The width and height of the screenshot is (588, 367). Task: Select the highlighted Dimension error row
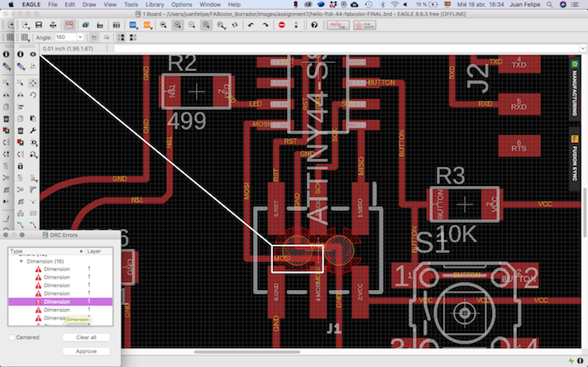pos(60,302)
